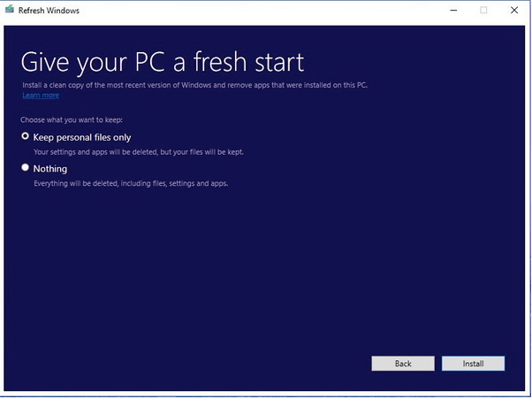532x399 pixels.
Task: Click the 'Install a clean copy' description text
Action: click(x=194, y=85)
